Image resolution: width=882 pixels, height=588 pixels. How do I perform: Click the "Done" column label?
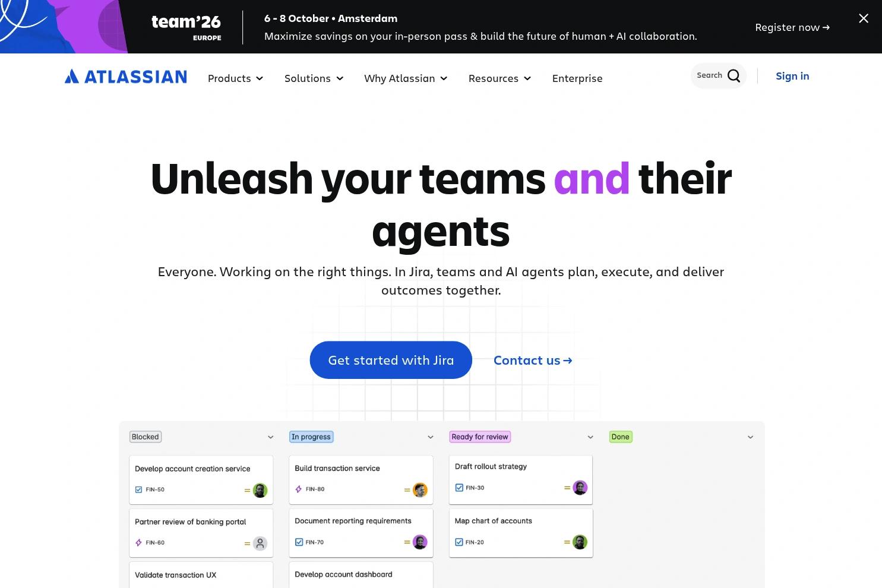point(621,437)
